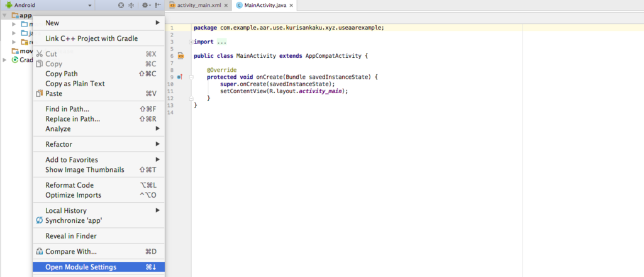
Task: Collapse the onCreate method fold marker
Action: coord(191,77)
